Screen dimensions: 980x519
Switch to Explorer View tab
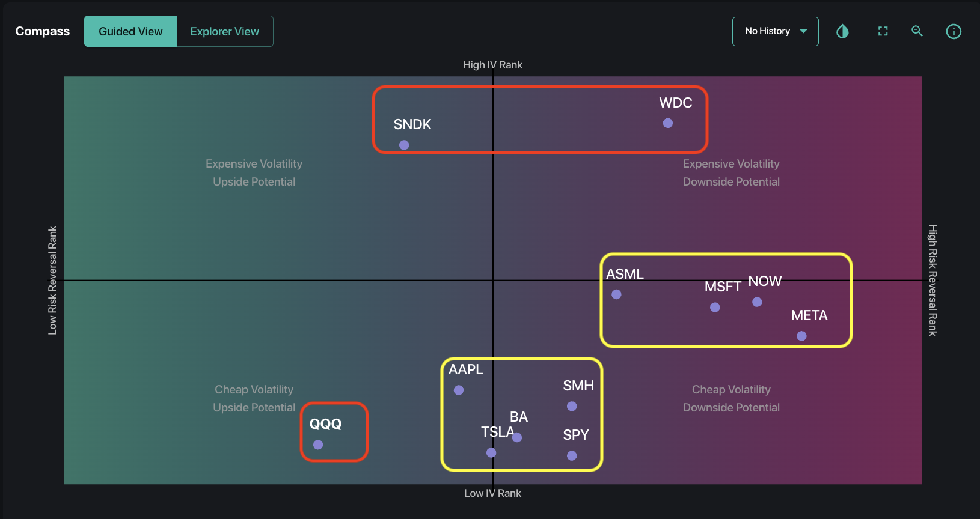(225, 31)
